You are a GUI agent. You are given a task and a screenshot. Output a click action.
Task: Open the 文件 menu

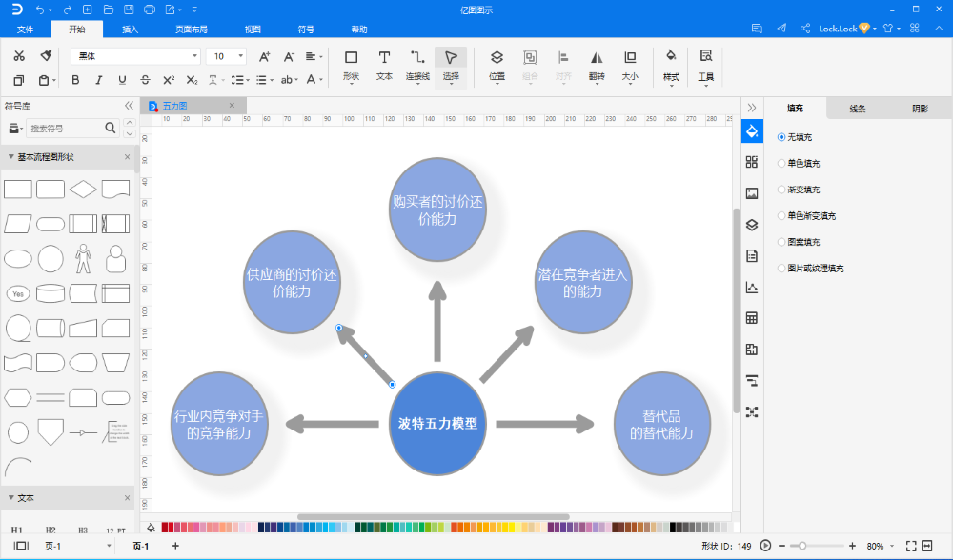[25, 30]
